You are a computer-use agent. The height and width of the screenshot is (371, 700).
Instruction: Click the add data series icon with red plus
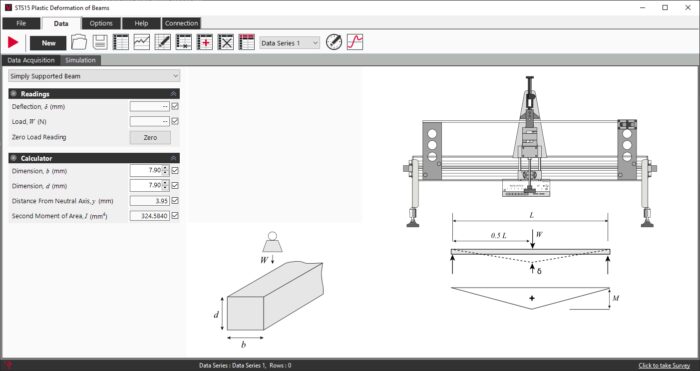(x=205, y=42)
